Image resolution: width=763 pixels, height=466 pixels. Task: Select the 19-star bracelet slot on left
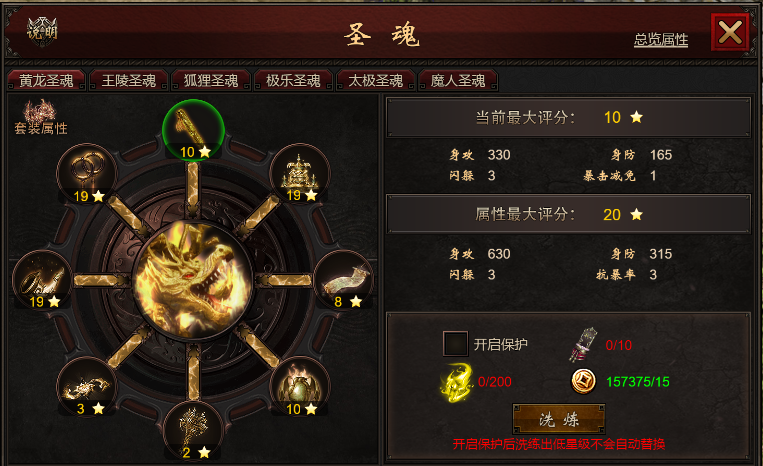click(43, 280)
